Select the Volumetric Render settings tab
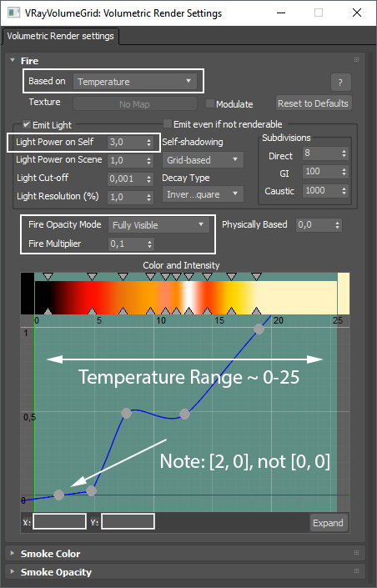Viewport: 377px width, 588px height. pos(60,36)
